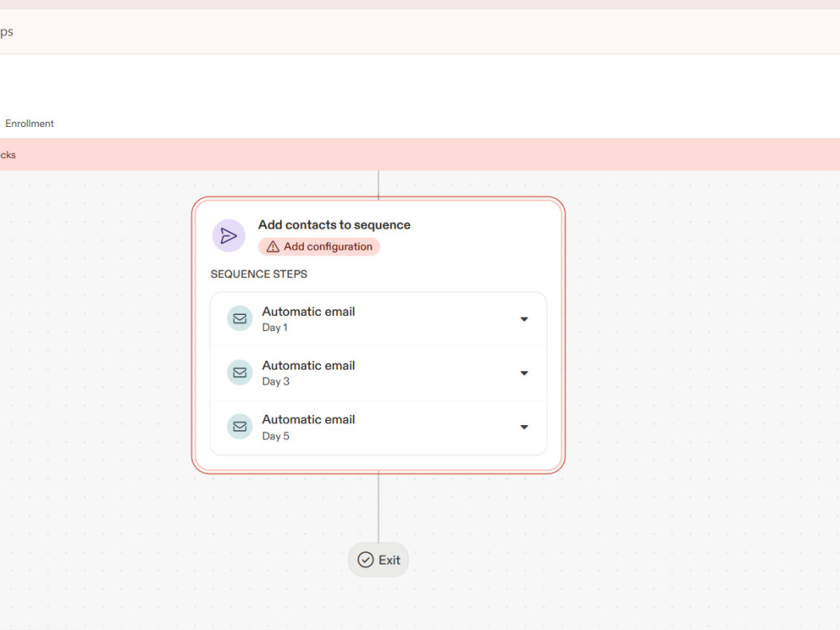Click the envelope icon for Day 5 email
840x630 pixels.
pyautogui.click(x=240, y=427)
